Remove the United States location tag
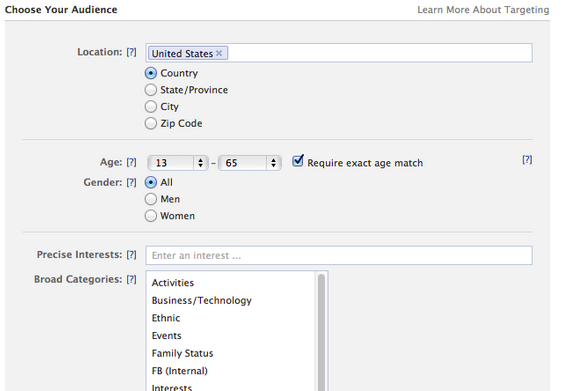Screen dimensions: 565x391 [x=219, y=53]
